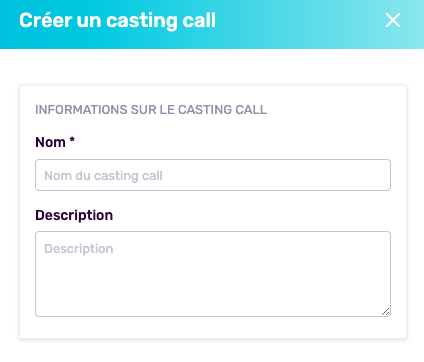This screenshot has width=424, height=362.
Task: Click the turquoise header bar's empty area
Action: pos(300,23)
